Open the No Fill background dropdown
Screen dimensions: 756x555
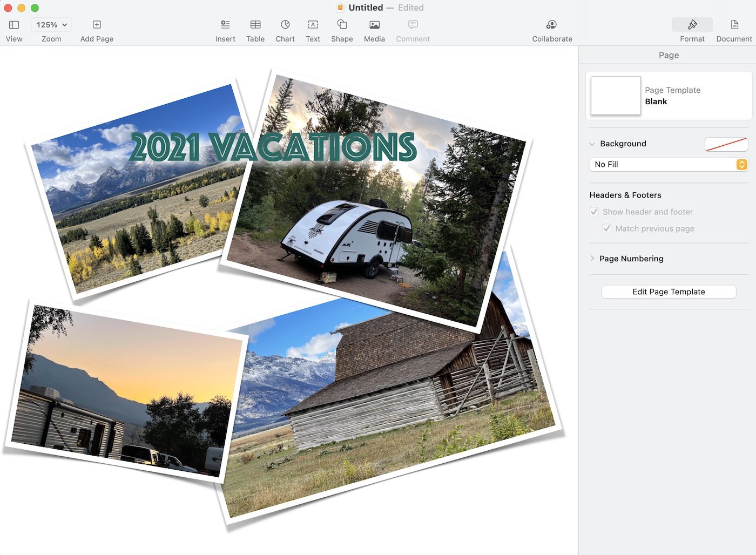coord(668,164)
